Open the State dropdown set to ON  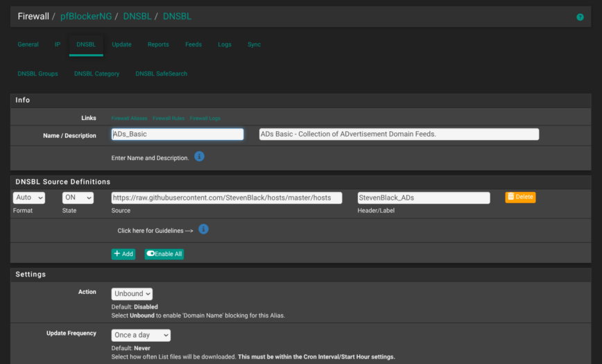[x=78, y=198]
